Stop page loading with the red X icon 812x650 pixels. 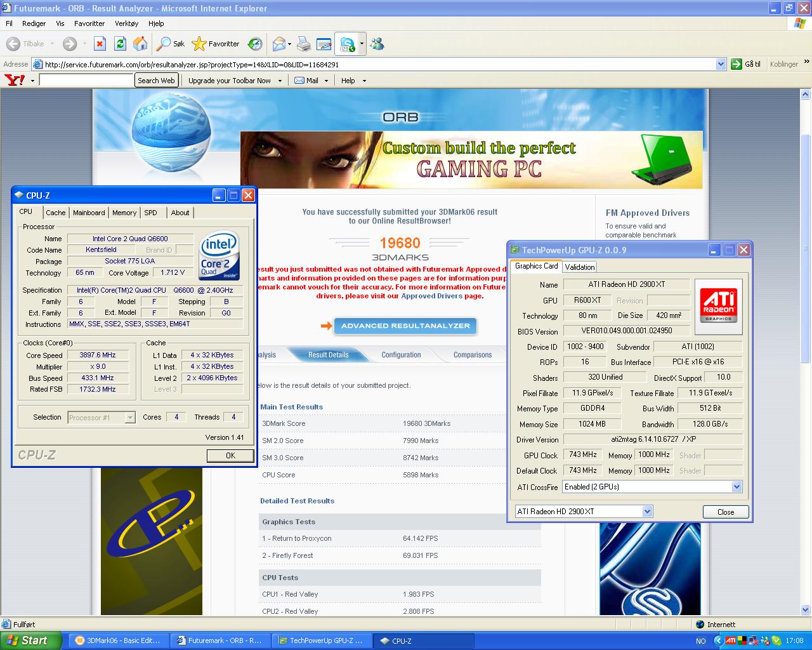[x=100, y=44]
